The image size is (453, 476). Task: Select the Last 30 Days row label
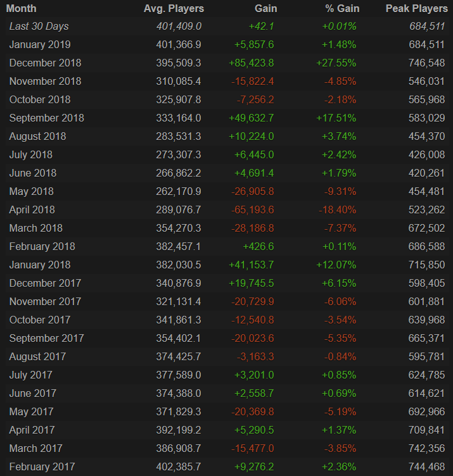(39, 27)
